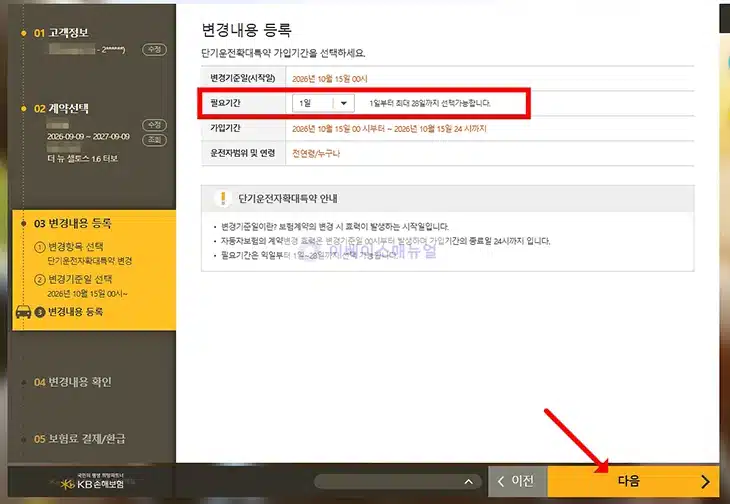The height and width of the screenshot is (504, 730).
Task: Click the 다음 button
Action: pos(633,481)
